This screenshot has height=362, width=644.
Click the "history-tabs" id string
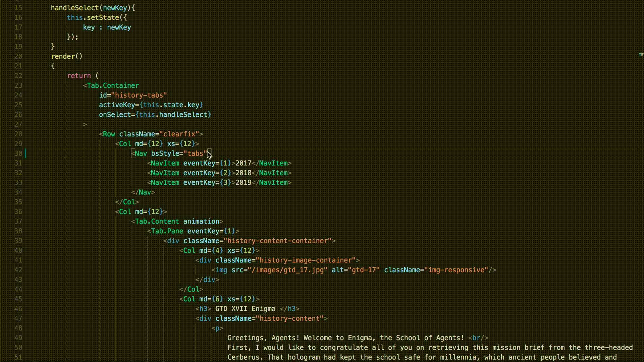[139, 95]
